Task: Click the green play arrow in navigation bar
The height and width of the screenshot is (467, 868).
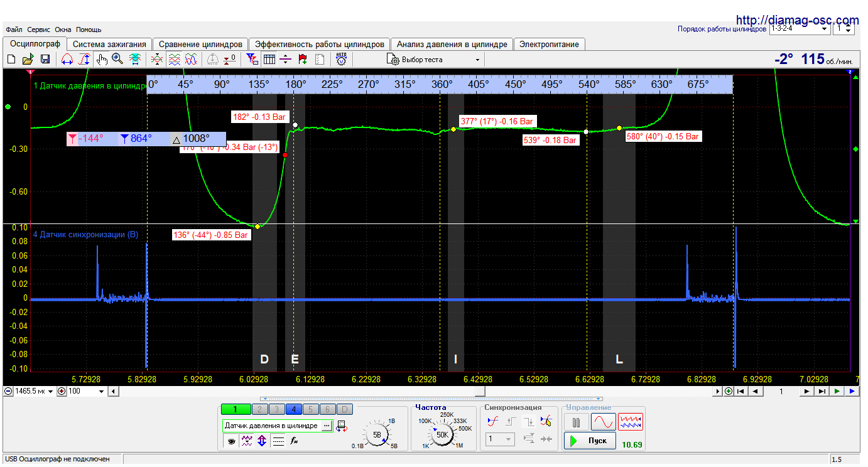Action: [837, 391]
